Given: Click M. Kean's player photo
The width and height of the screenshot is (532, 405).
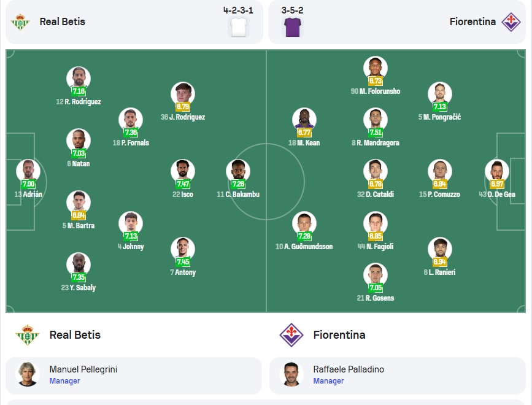Looking at the screenshot, I should coord(304,120).
